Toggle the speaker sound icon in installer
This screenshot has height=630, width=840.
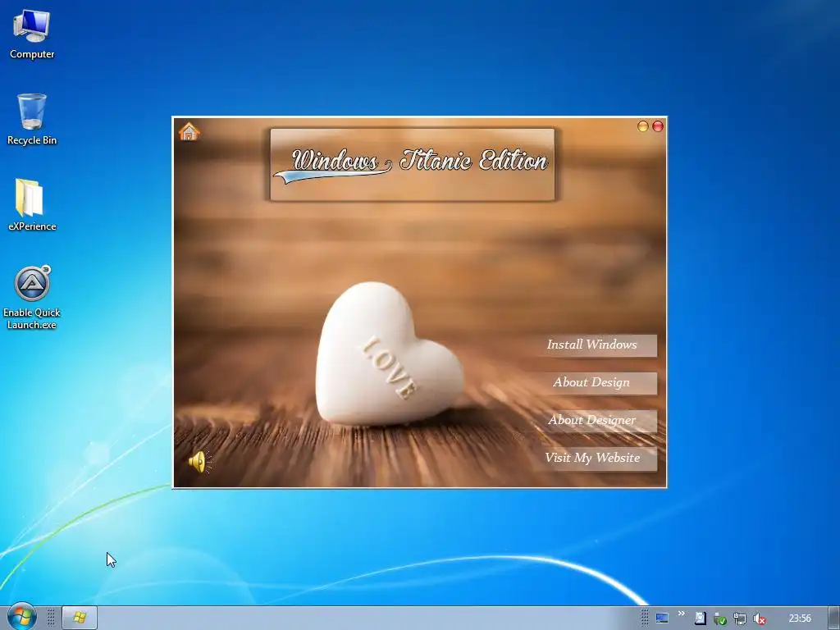199,461
